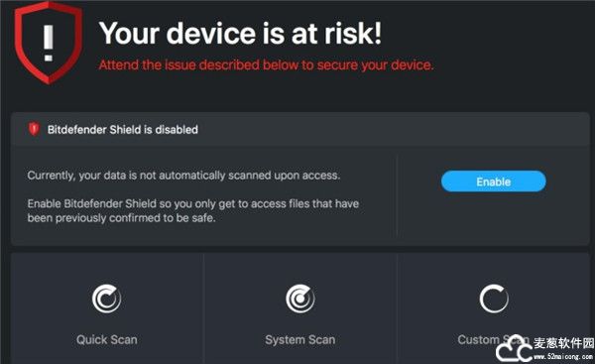Image resolution: width=595 pixels, height=364 pixels.
Task: Start a scan via the Quick Scan icon
Action: [107, 299]
